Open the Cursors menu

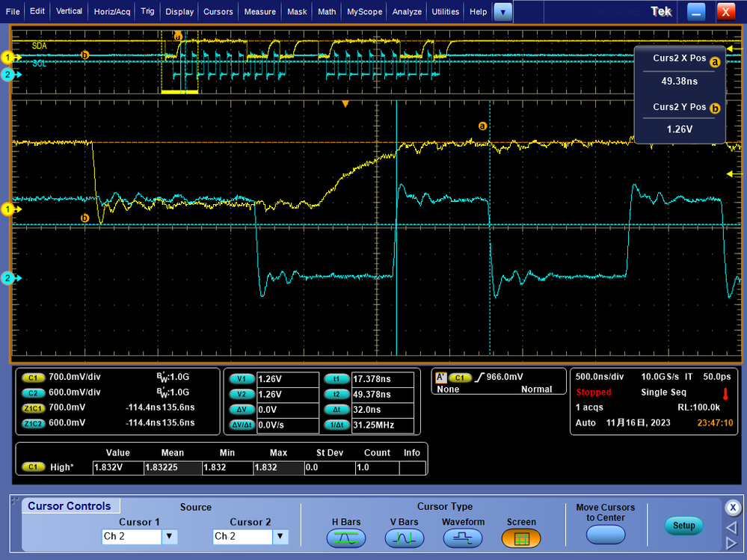point(218,11)
